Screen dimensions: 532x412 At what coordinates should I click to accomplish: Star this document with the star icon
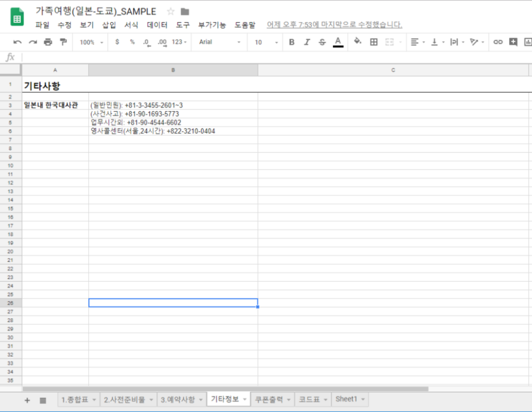pyautogui.click(x=171, y=12)
